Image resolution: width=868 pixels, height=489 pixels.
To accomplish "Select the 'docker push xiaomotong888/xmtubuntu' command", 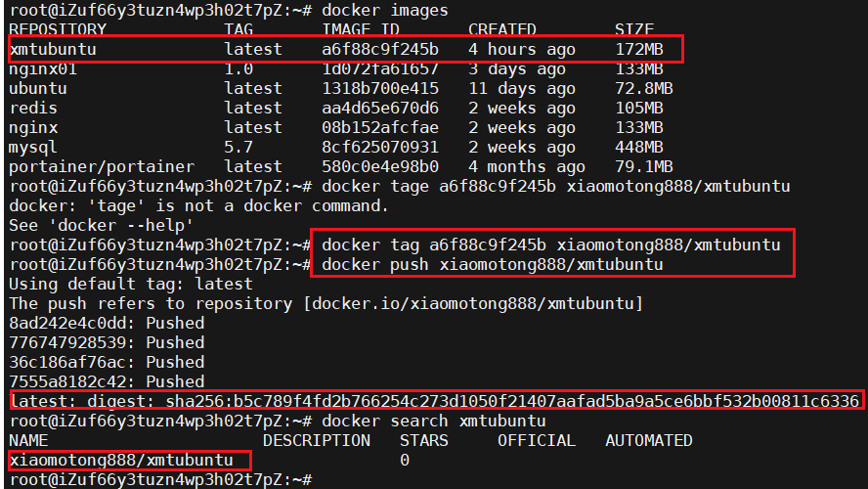I will pyautogui.click(x=492, y=264).
